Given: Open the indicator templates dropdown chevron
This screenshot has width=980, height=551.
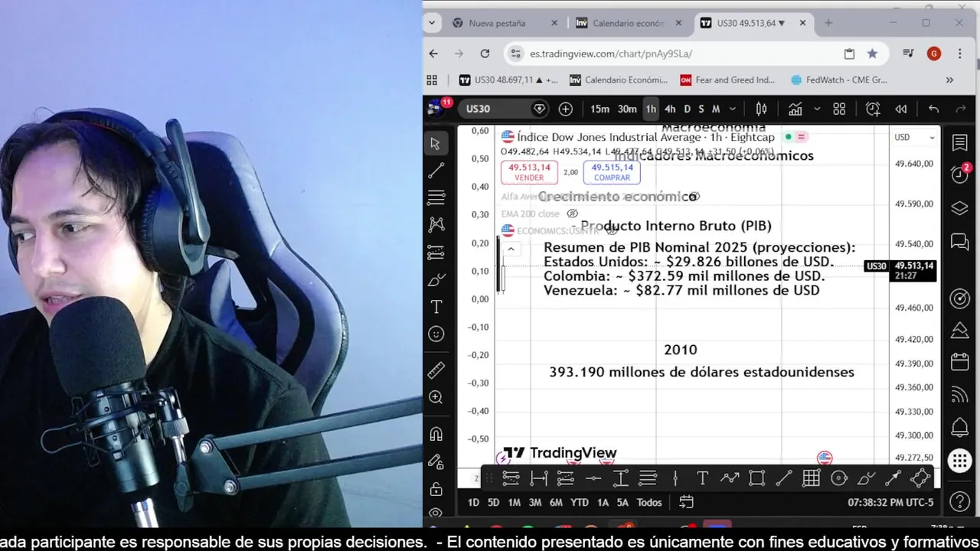Looking at the screenshot, I should click(x=817, y=109).
